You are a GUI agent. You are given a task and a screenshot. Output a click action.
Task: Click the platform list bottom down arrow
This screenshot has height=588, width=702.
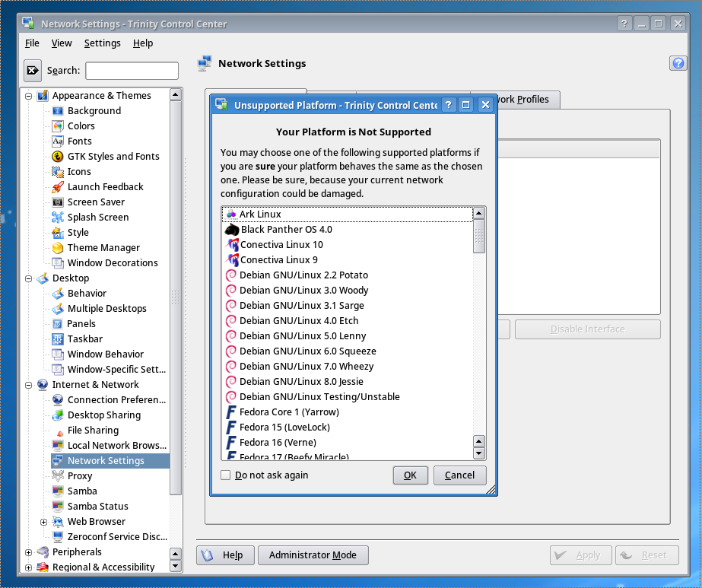pyautogui.click(x=479, y=453)
